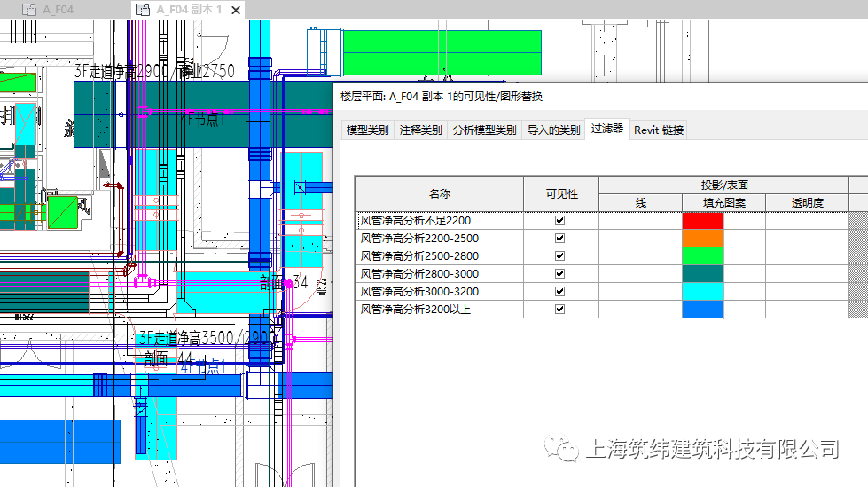Go to the Revit 链接 tab
This screenshot has height=487, width=868.
click(x=659, y=130)
